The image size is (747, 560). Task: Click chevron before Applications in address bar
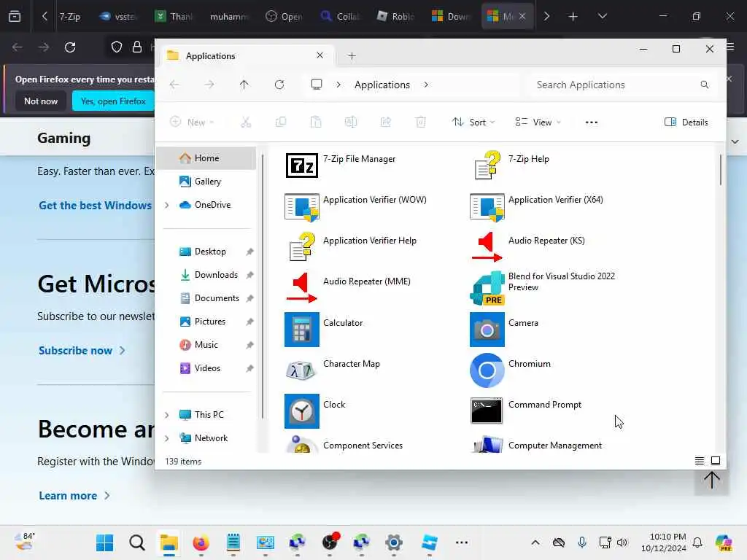tap(338, 85)
